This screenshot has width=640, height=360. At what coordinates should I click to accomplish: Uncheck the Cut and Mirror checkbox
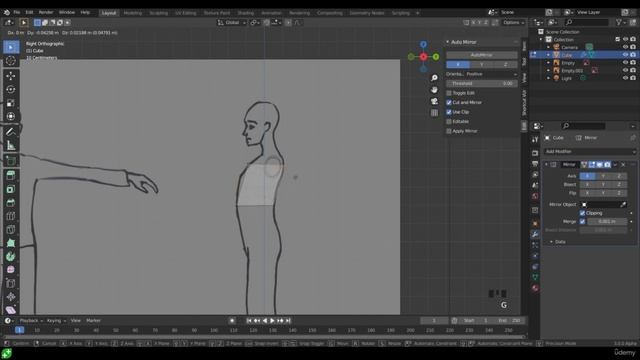coord(449,102)
